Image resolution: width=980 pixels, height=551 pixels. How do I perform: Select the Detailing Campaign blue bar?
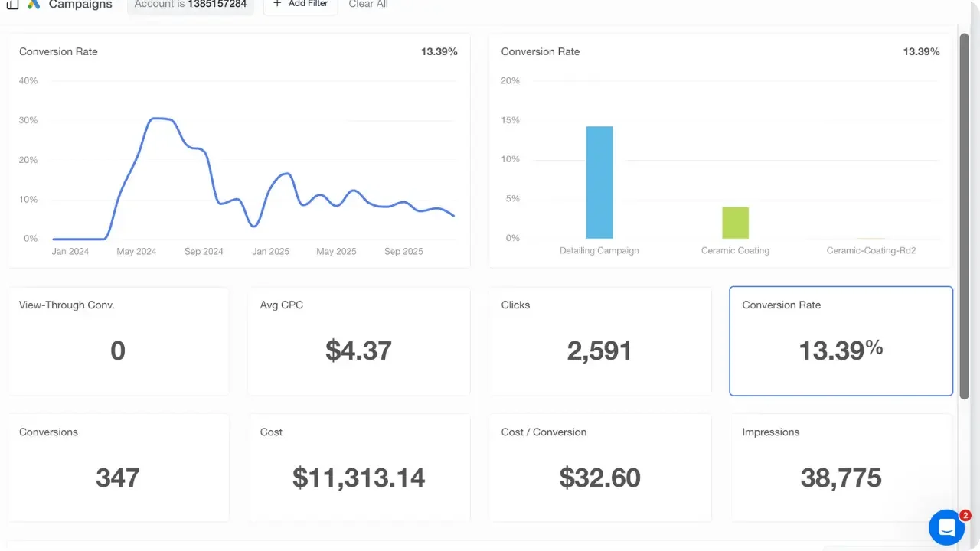[599, 182]
